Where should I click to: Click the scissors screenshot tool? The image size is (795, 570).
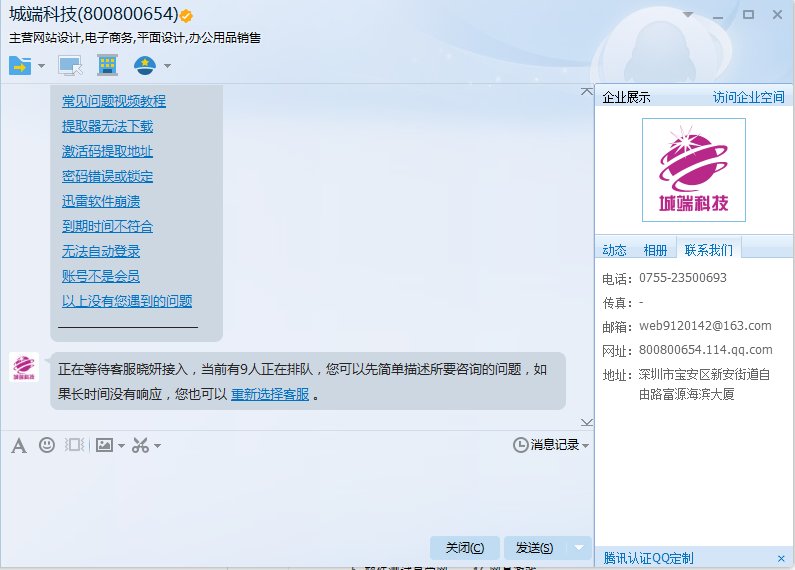coord(140,445)
